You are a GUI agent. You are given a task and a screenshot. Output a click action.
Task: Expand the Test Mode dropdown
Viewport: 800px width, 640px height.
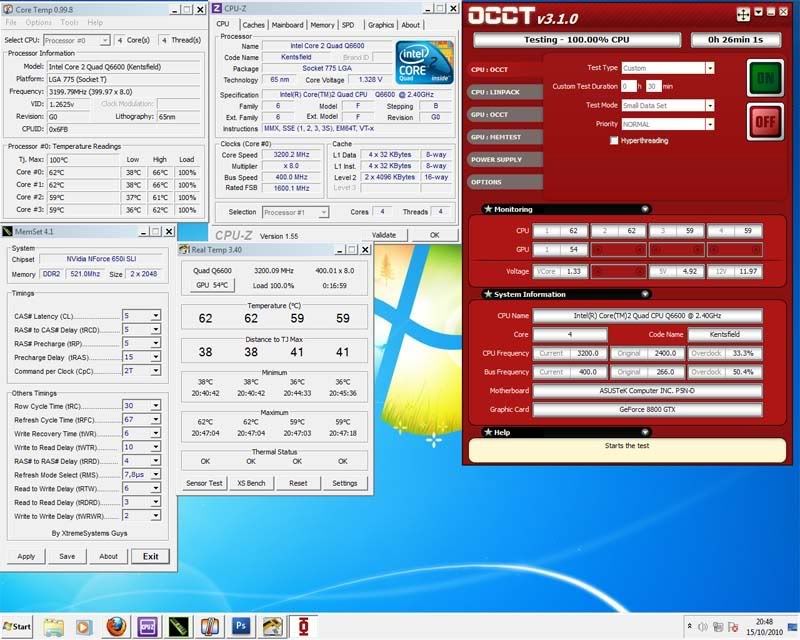pos(709,105)
